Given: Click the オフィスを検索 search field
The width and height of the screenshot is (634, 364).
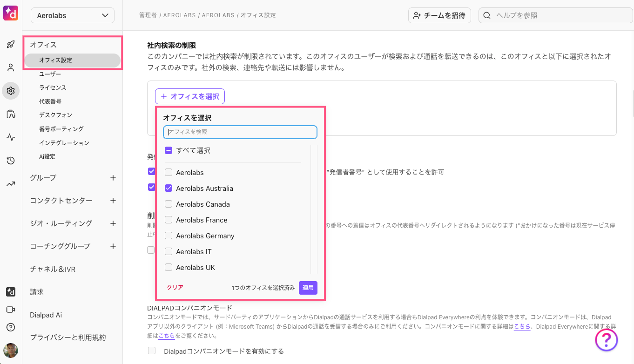Looking at the screenshot, I should point(240,132).
